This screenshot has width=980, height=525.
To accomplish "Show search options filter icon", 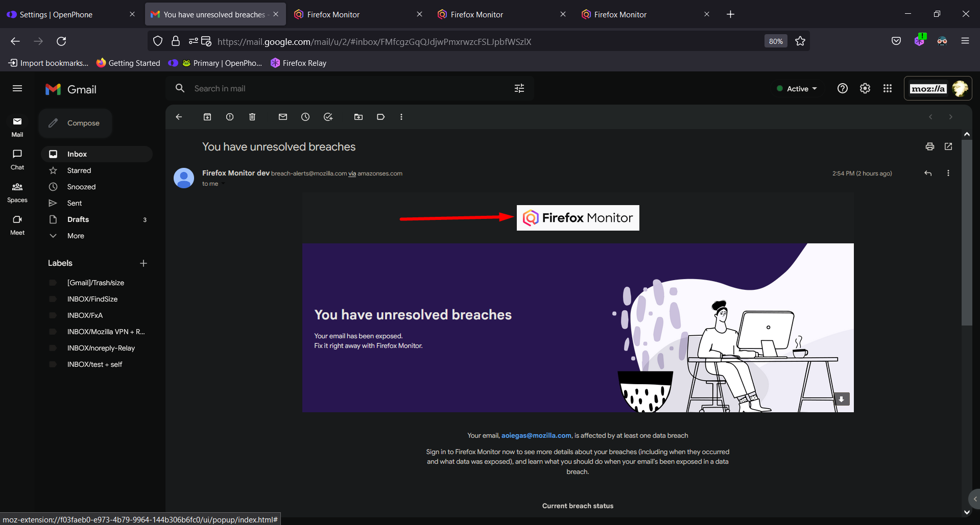I will [519, 88].
